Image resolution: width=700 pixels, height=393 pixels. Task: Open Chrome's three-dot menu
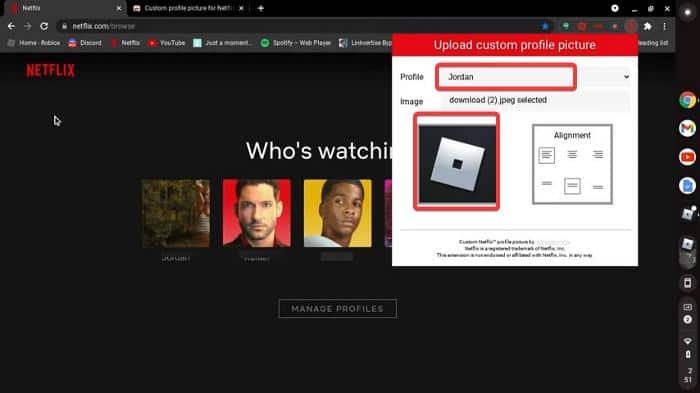(x=665, y=26)
